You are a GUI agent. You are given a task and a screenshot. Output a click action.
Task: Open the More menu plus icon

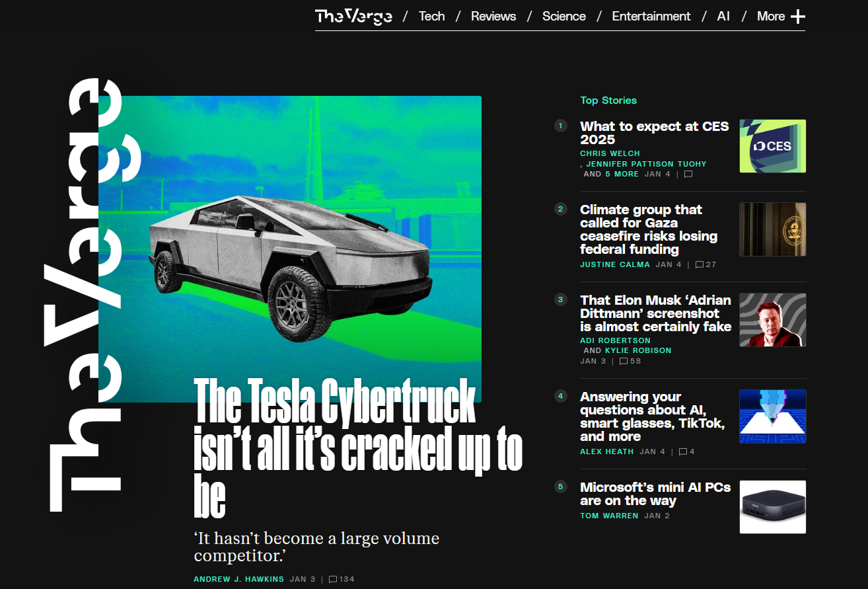coord(798,17)
